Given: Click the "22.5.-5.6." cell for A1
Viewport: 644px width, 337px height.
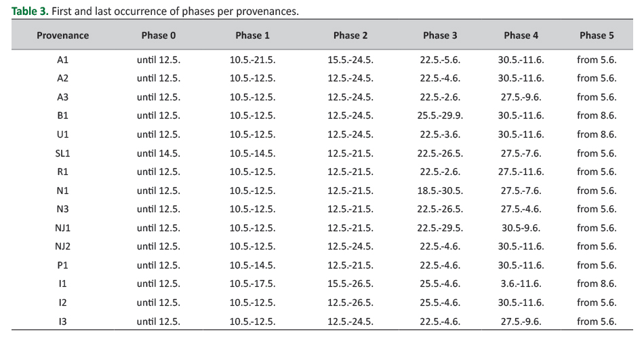Looking at the screenshot, I should tap(440, 60).
